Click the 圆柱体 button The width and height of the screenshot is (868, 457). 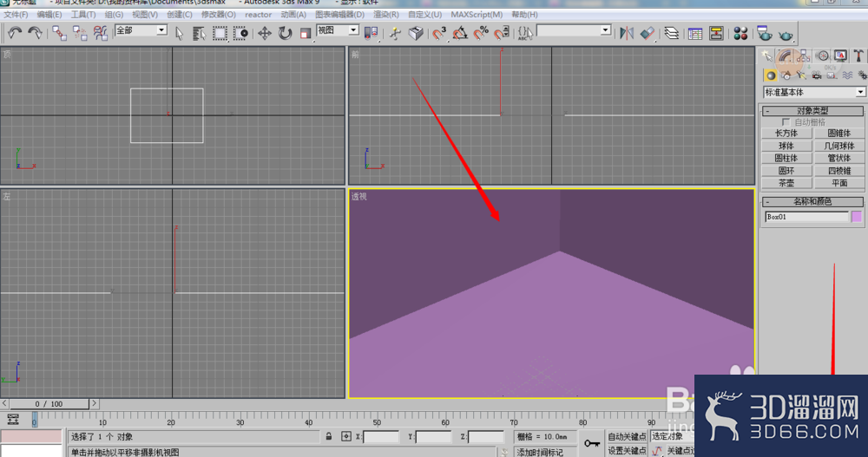(x=786, y=158)
